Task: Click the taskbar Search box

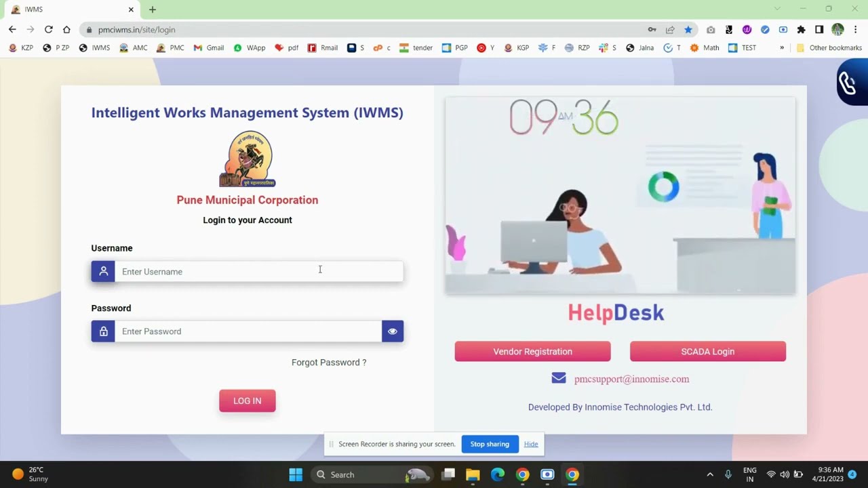Action: point(372,474)
